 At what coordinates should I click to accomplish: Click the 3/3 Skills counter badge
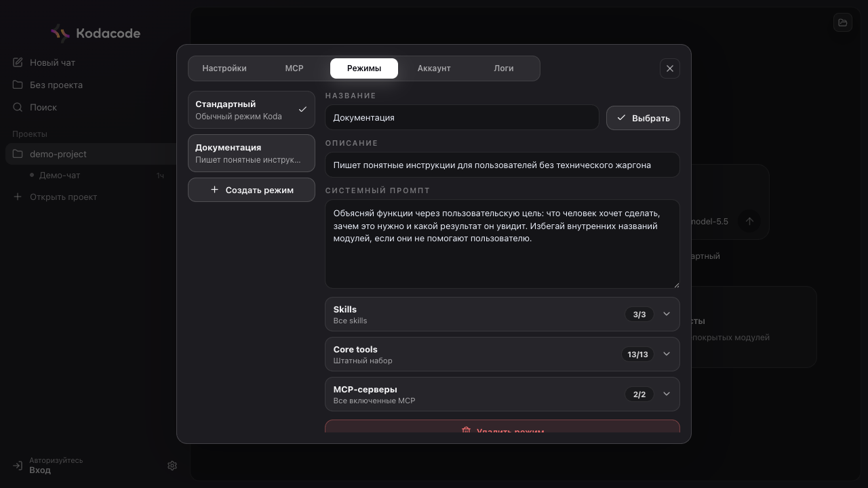pyautogui.click(x=639, y=314)
